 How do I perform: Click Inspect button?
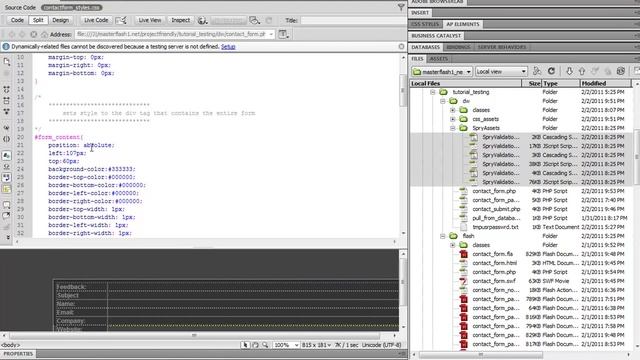point(180,20)
